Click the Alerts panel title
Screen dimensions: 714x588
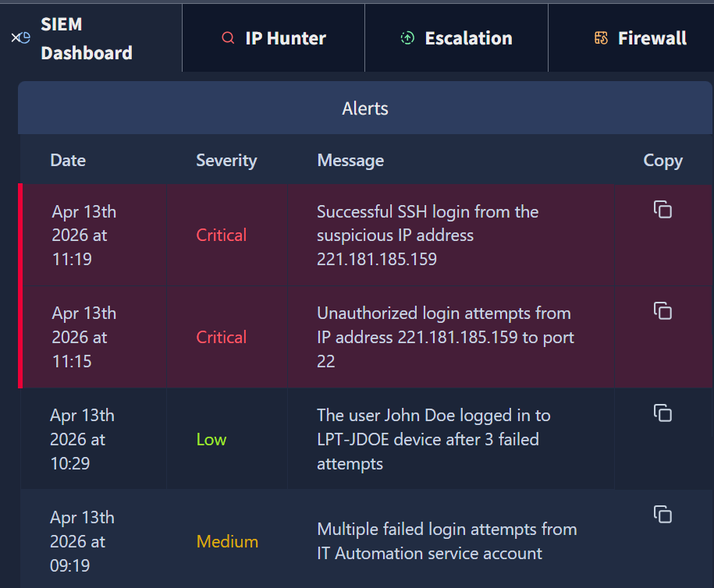(365, 108)
